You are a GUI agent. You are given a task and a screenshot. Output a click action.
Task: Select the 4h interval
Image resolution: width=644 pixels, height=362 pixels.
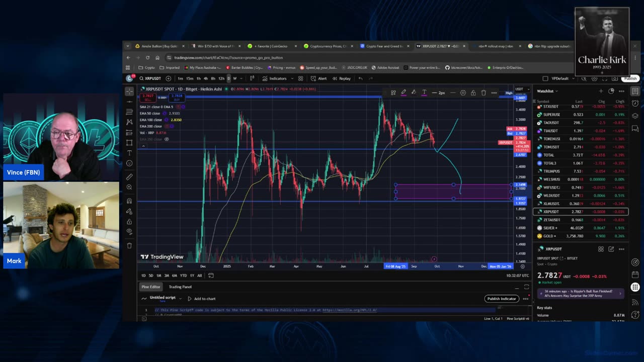(x=205, y=78)
